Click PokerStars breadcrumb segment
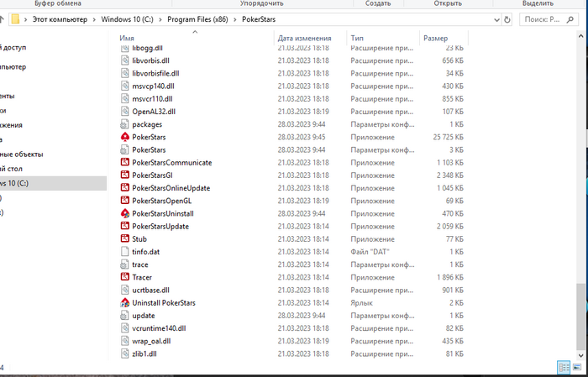This screenshot has width=588, height=377. tap(259, 19)
